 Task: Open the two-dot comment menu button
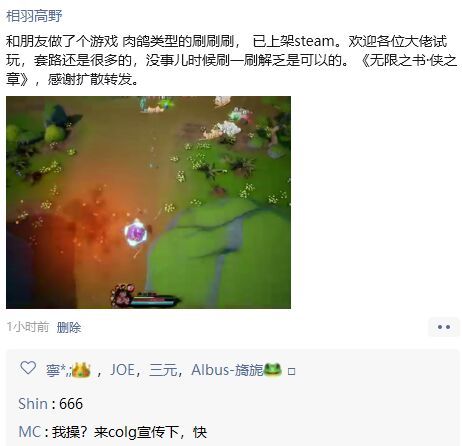444,327
